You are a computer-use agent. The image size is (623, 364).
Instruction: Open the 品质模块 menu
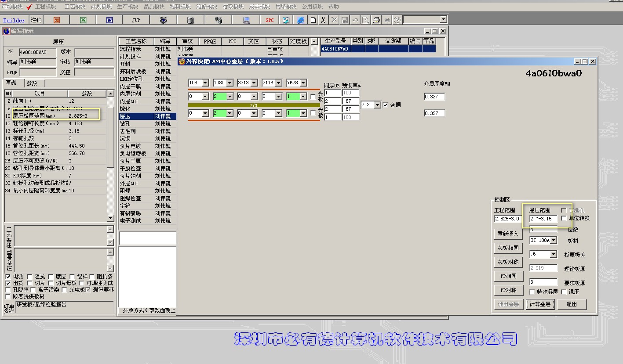(154, 7)
